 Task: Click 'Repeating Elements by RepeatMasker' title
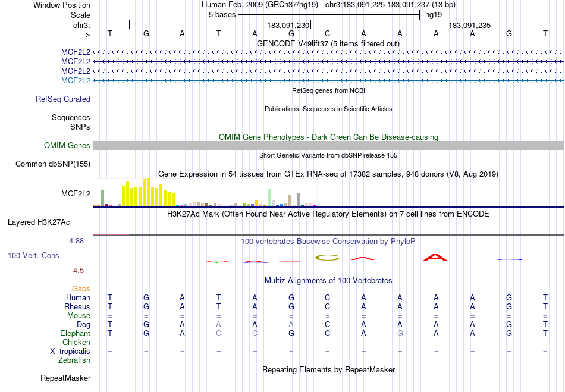pos(328,369)
